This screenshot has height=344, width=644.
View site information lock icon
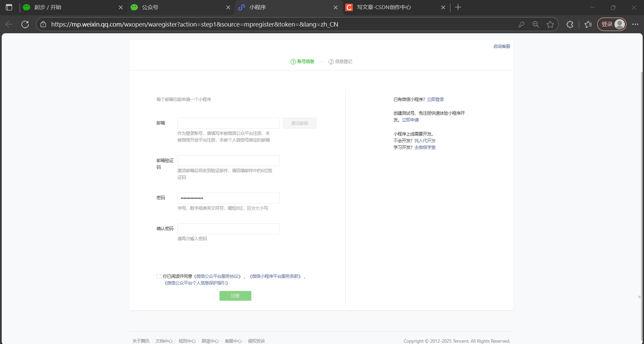(x=43, y=24)
